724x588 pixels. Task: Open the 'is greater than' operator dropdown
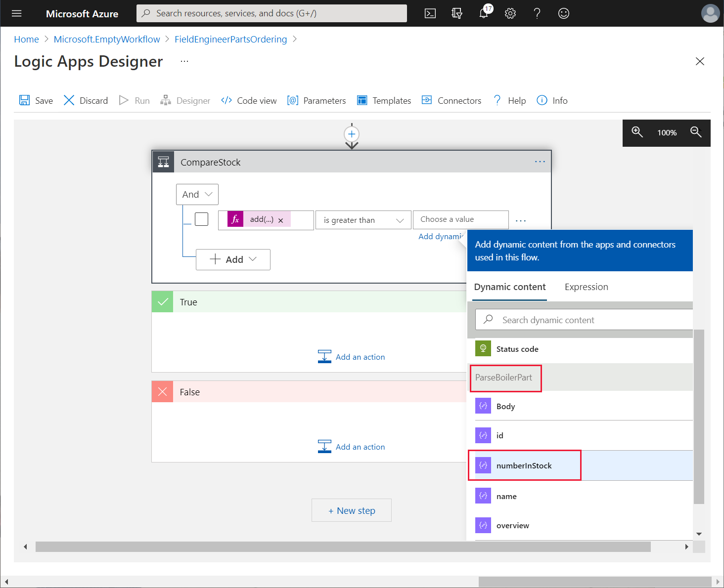[x=363, y=220]
